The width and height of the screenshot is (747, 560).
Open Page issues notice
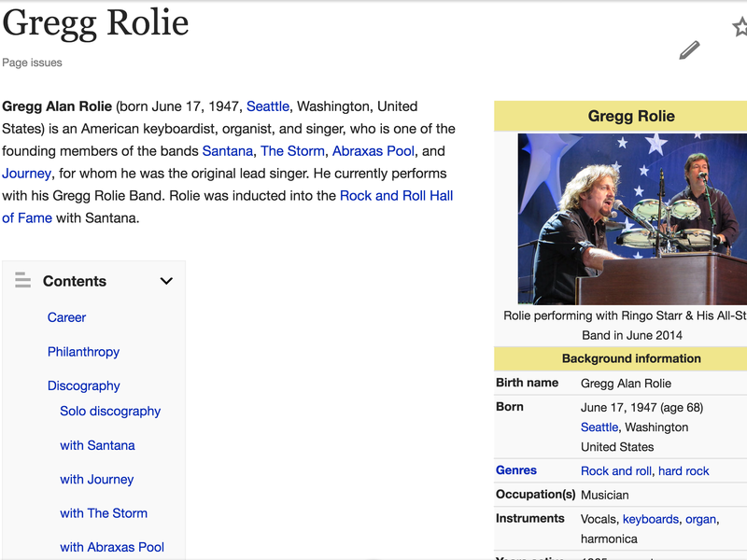pyautogui.click(x=32, y=63)
